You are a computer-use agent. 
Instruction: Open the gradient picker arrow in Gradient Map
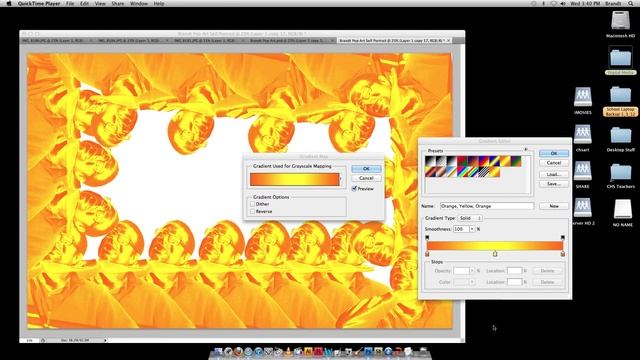pos(341,180)
